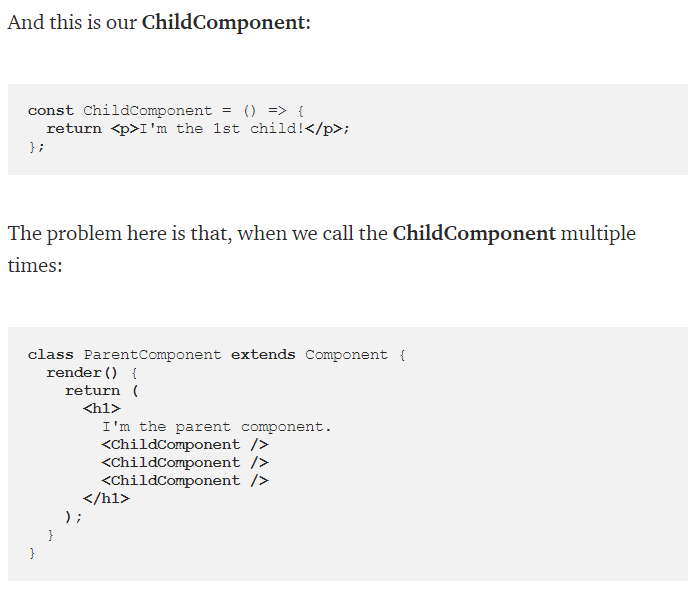Click bold ChildComponent in the second paragraph

tap(474, 234)
